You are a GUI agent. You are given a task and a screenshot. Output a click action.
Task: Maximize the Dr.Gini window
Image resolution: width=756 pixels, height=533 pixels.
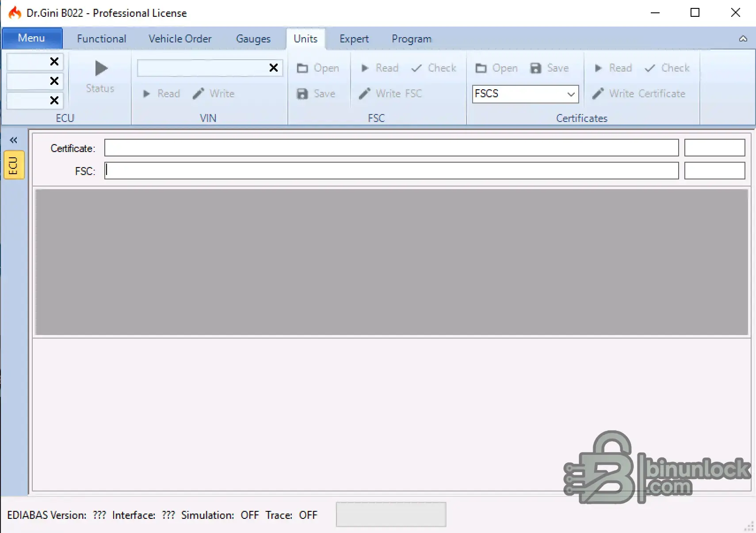tap(695, 13)
